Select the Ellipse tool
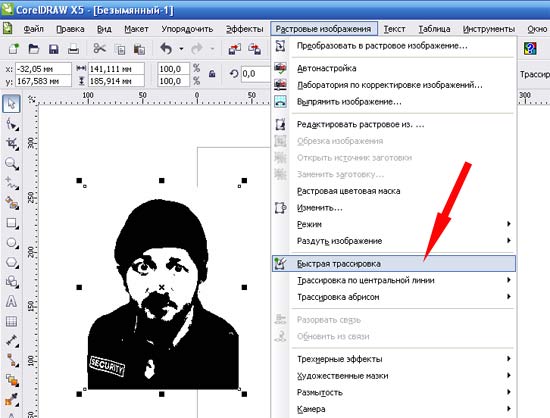550x418 pixels. coord(12,243)
